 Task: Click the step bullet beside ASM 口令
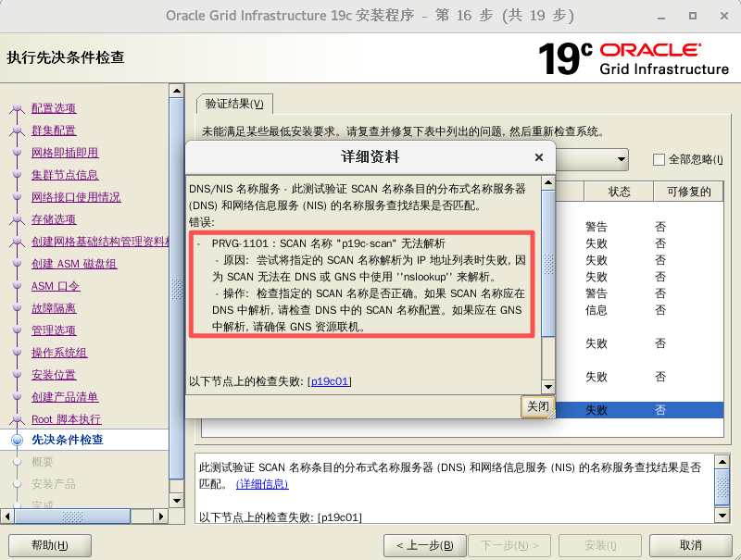coord(18,286)
